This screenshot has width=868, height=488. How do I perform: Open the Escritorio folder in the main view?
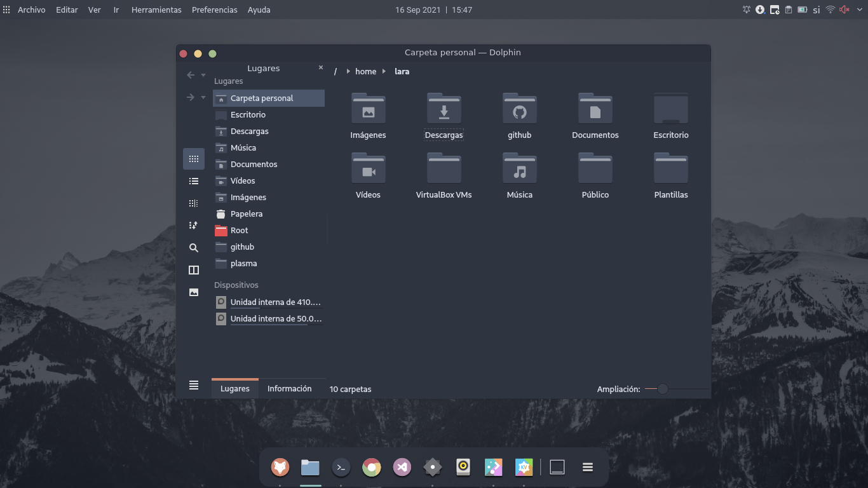click(671, 109)
